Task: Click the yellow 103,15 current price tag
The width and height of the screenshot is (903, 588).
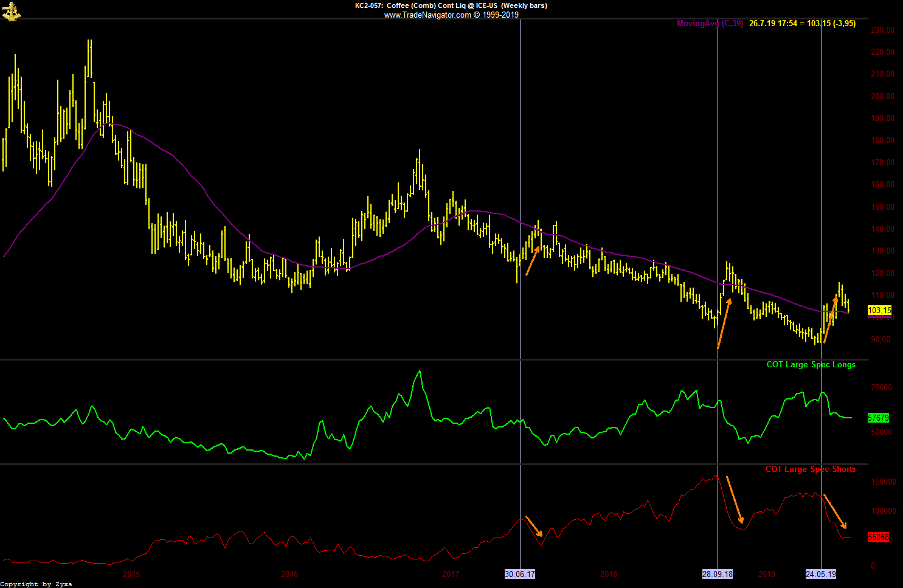Action: [x=879, y=311]
